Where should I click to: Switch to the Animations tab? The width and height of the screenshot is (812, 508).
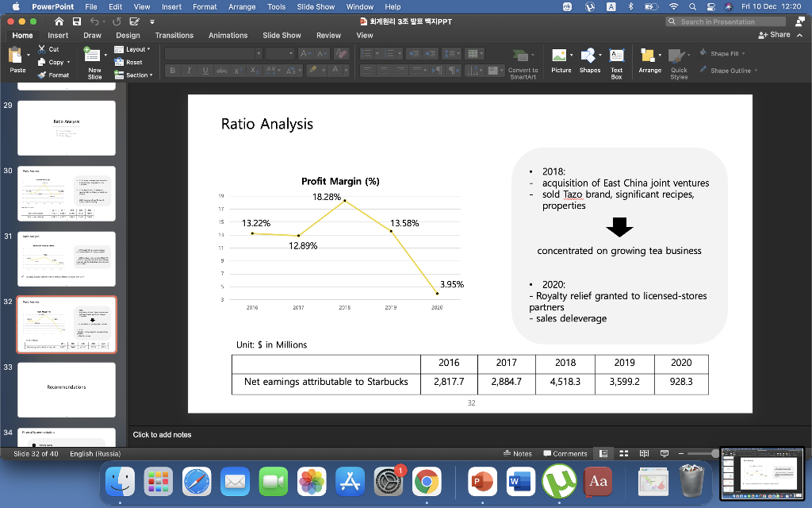[x=228, y=35]
